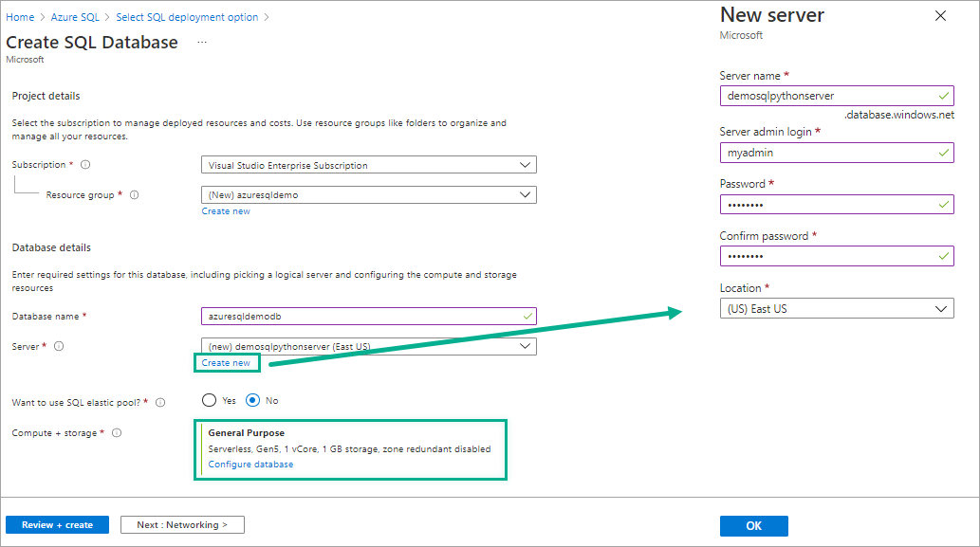The width and height of the screenshot is (980, 547).
Task: Open the Configure database link
Action: (x=250, y=465)
